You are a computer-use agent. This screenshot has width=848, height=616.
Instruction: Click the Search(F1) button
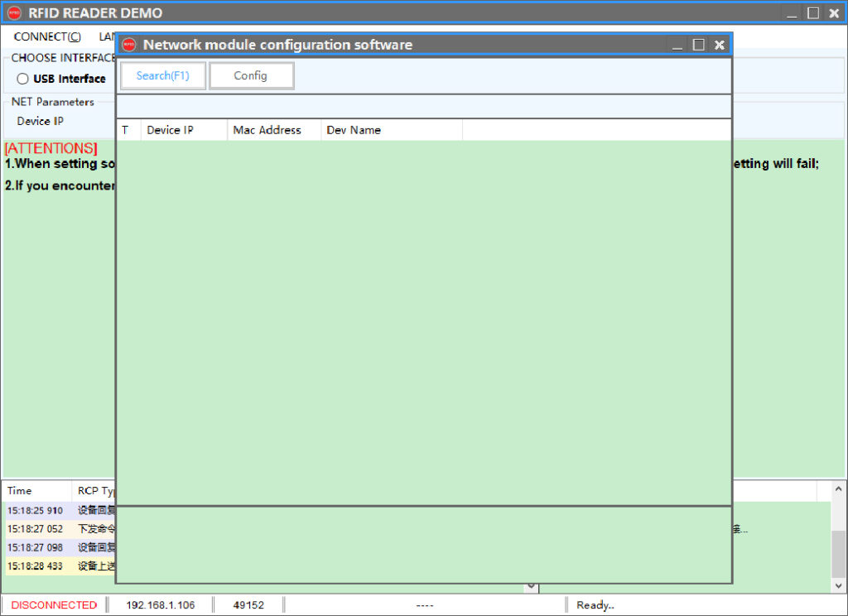(x=163, y=75)
